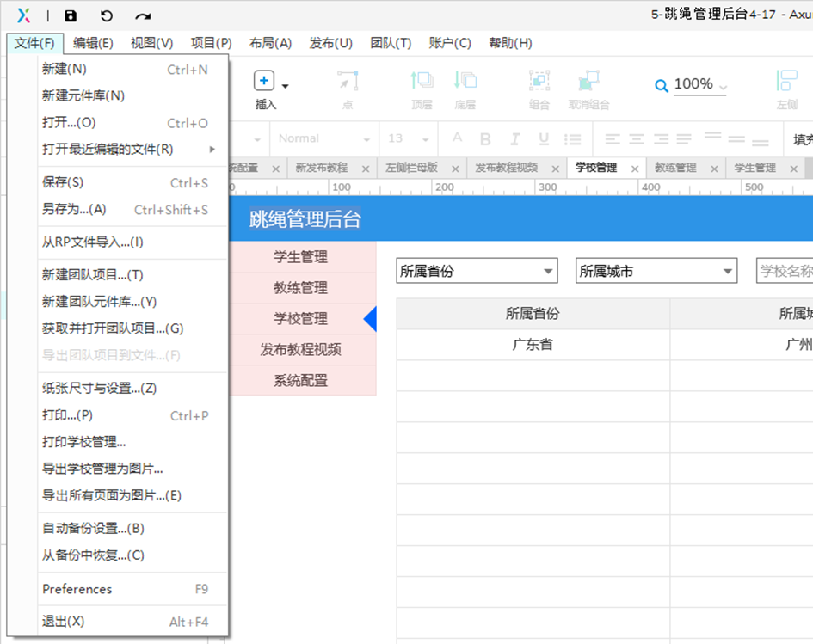The height and width of the screenshot is (644, 813).
Task: Click the zoom magnifier icon
Action: pyautogui.click(x=661, y=85)
